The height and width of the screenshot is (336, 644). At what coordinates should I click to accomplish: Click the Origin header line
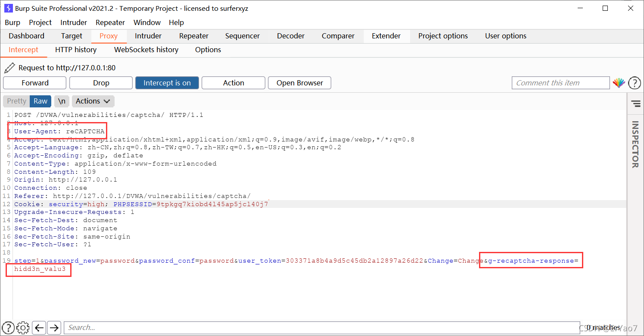coord(65,180)
